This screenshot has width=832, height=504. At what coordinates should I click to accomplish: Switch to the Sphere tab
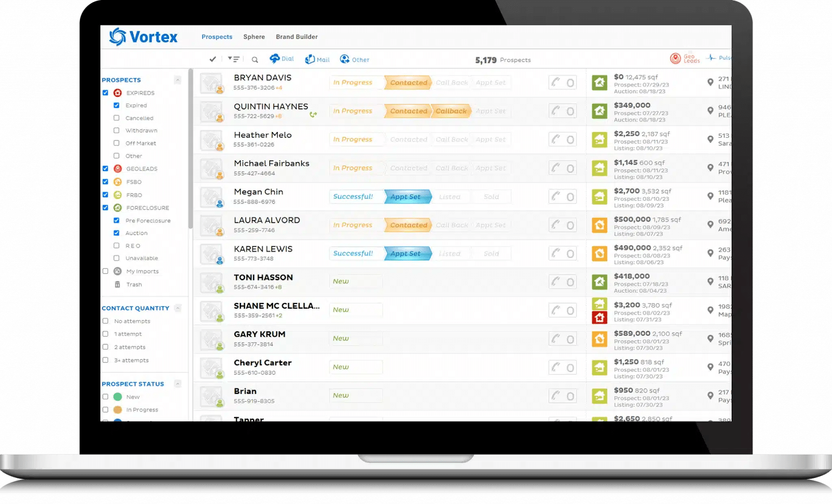[254, 37]
